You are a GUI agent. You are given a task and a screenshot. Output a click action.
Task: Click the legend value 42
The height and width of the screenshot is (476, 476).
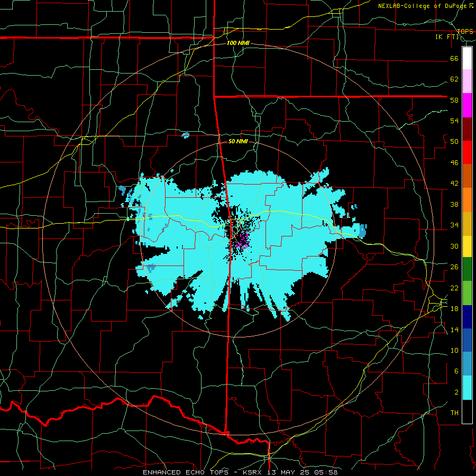pyautogui.click(x=454, y=184)
